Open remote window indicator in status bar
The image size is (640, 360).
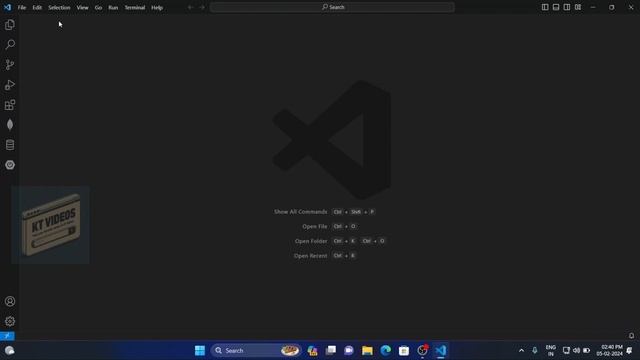click(x=7, y=336)
